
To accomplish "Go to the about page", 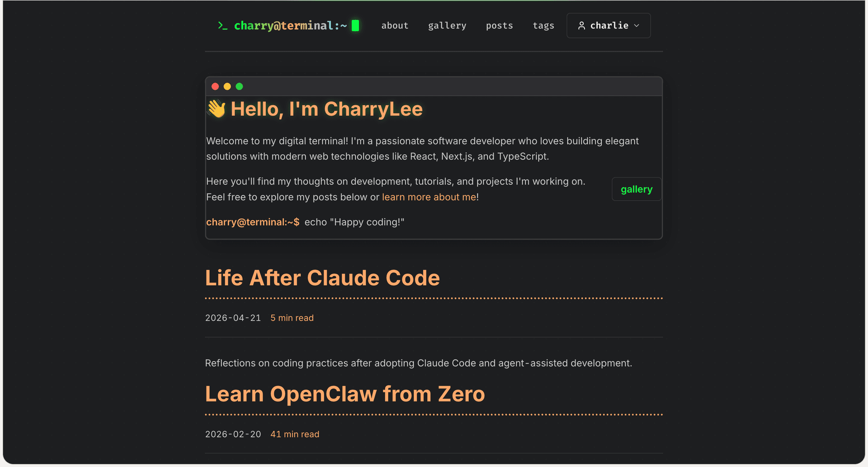I will pos(395,26).
